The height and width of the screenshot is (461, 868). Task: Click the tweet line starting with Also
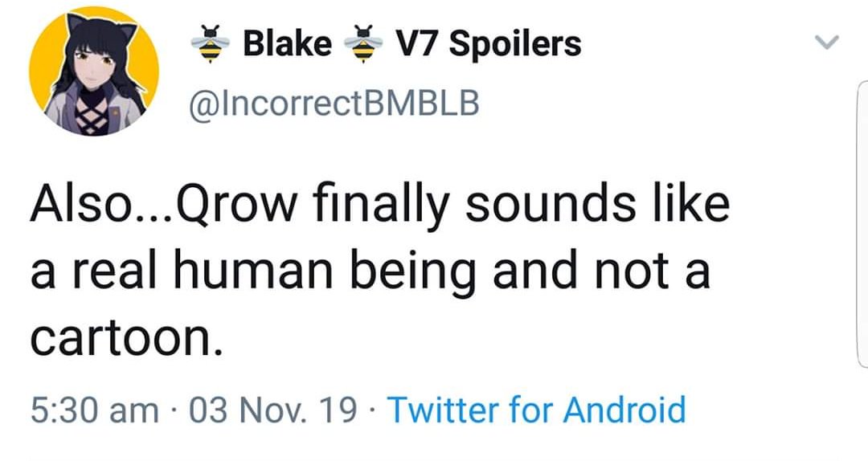(x=380, y=205)
